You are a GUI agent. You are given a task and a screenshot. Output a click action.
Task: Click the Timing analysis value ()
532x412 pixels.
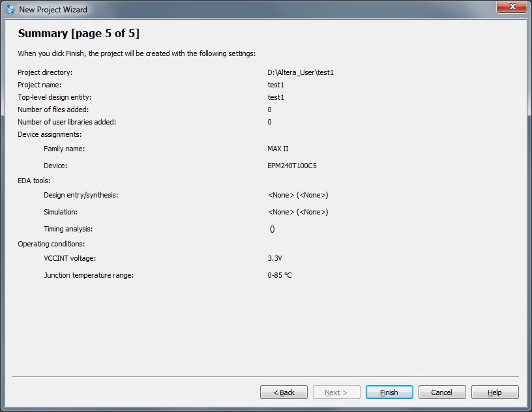pos(272,229)
